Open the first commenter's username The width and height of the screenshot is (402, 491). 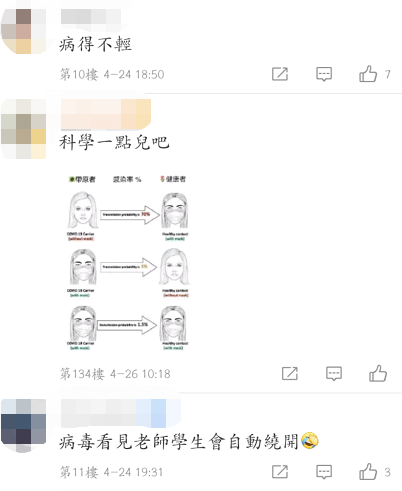[x=91, y=16]
